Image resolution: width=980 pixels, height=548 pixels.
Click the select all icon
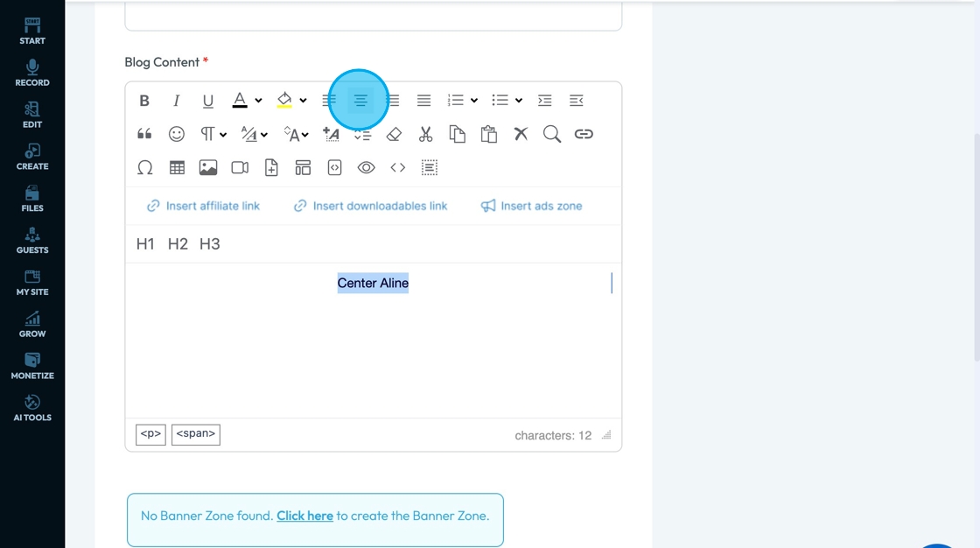tap(430, 168)
